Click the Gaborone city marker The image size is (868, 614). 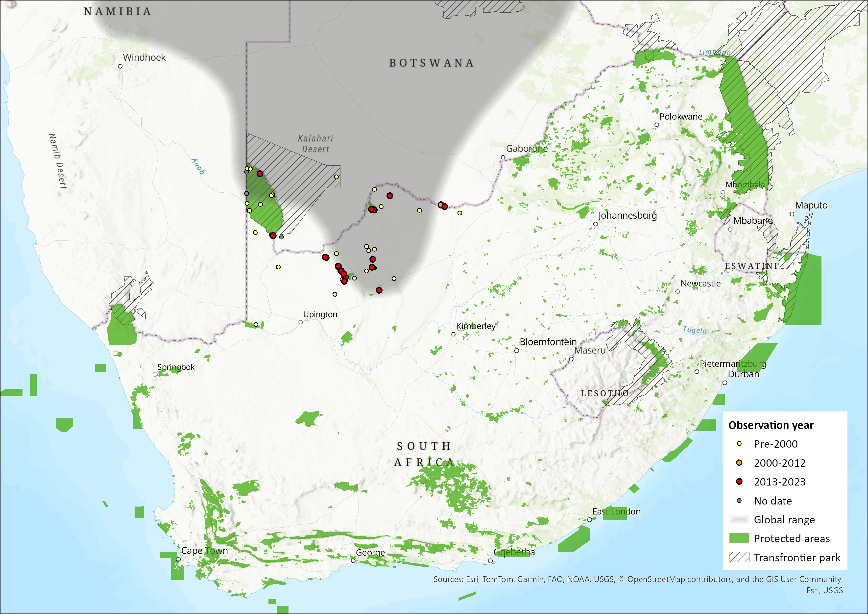(x=503, y=157)
